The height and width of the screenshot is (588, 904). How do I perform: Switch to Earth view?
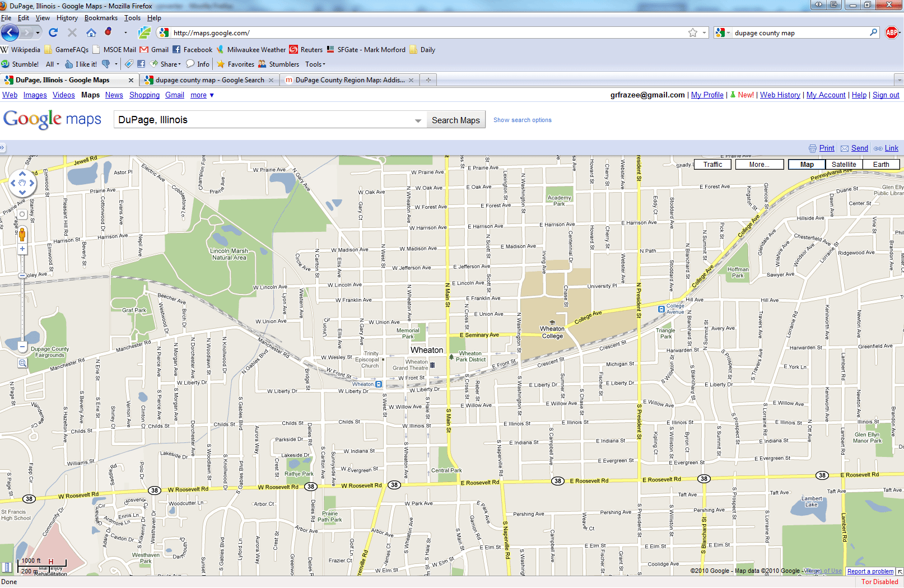coord(881,165)
